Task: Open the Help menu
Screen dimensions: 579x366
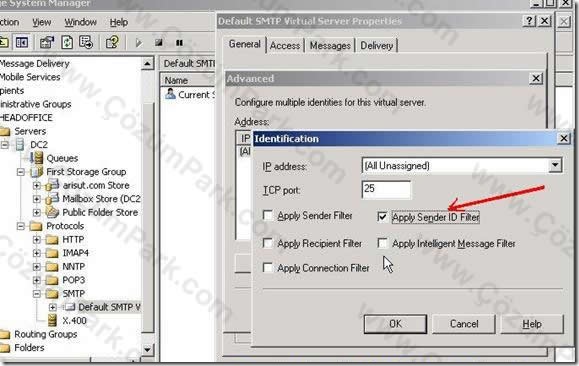Action: coord(119,22)
